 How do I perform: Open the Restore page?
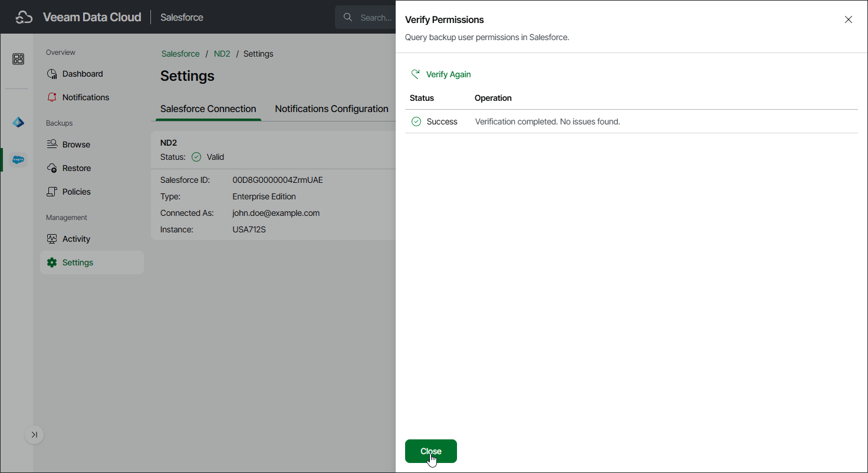pos(92,168)
